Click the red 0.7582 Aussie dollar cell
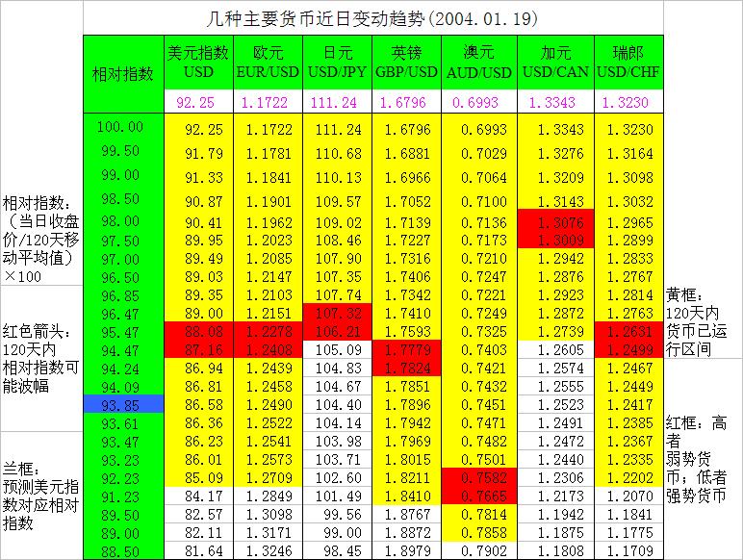The image size is (743, 560). (479, 477)
